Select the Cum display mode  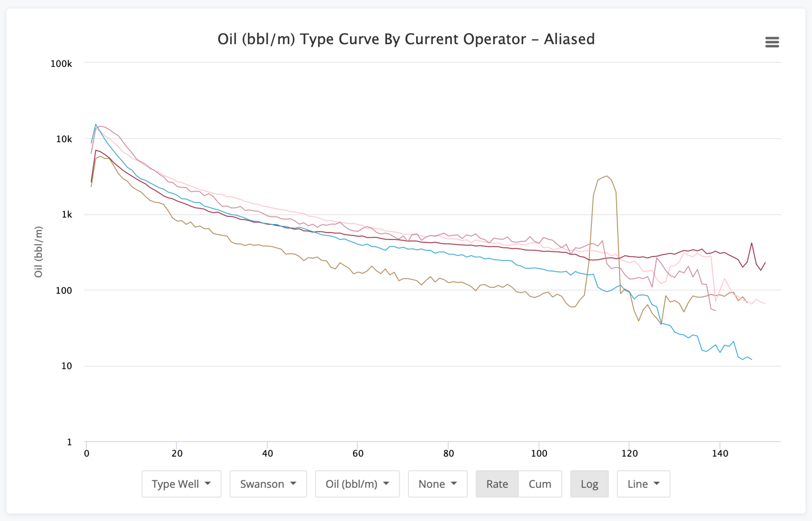click(540, 484)
